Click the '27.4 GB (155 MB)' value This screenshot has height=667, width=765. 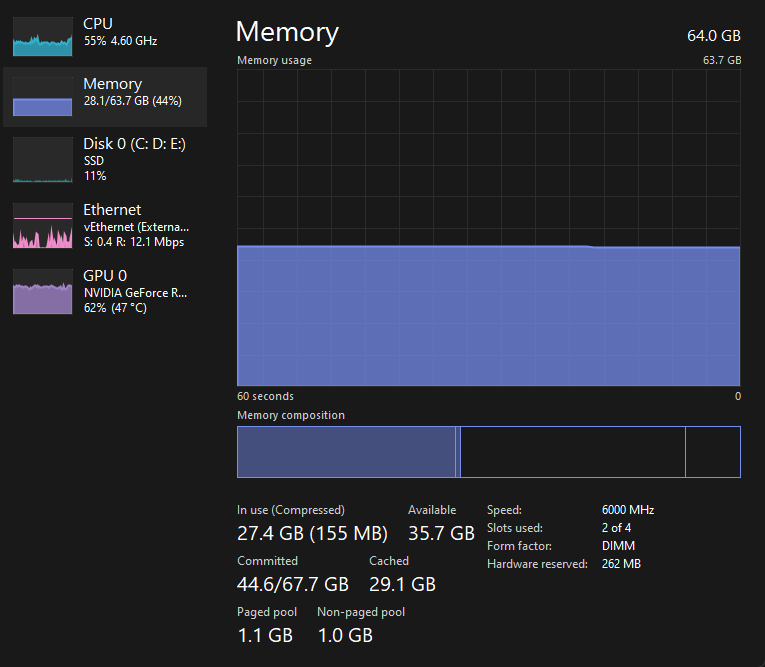click(x=312, y=533)
